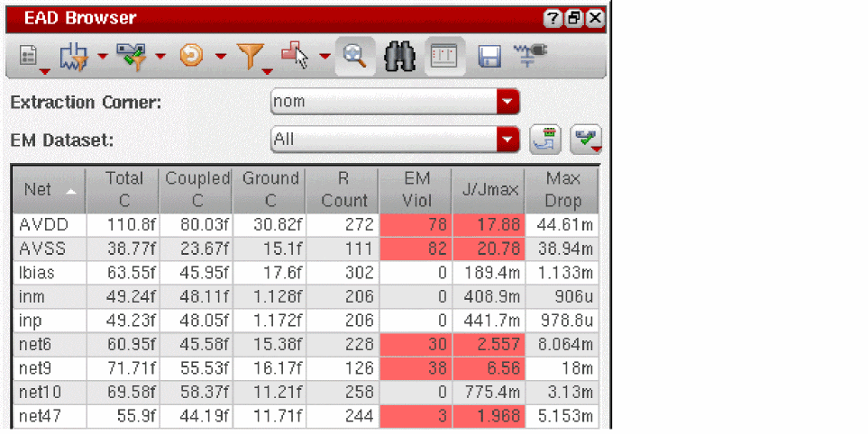868x434 pixels.
Task: Click the orange funnel filter icon
Action: point(251,57)
